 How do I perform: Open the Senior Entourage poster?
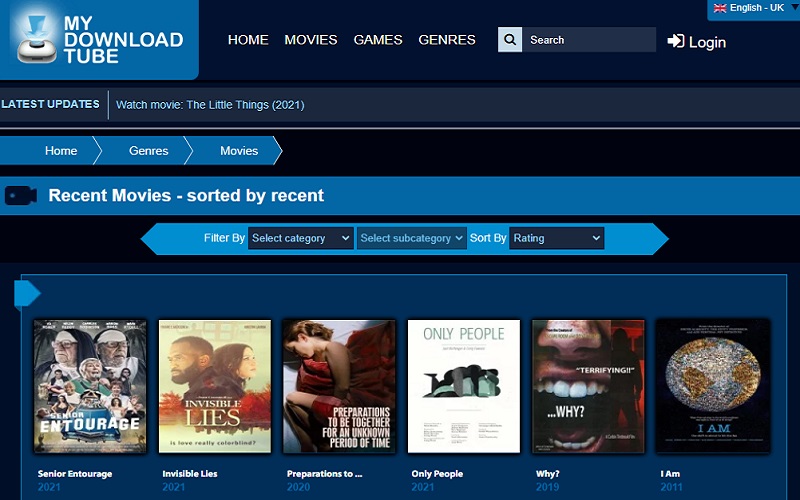tap(90, 386)
